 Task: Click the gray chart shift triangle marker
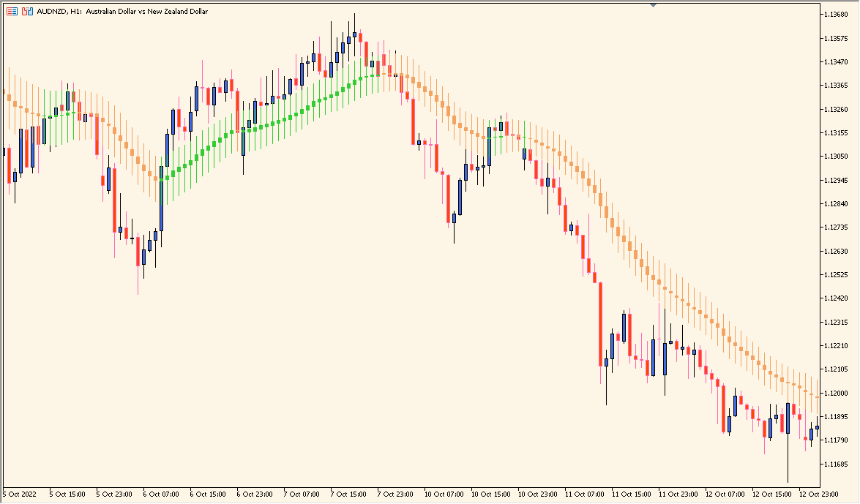653,5
